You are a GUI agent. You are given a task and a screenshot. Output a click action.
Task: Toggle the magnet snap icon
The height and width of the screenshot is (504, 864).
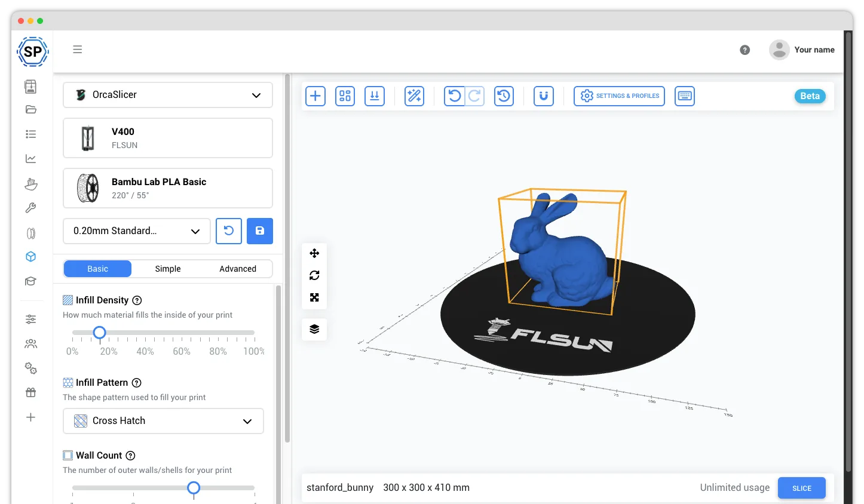click(544, 96)
